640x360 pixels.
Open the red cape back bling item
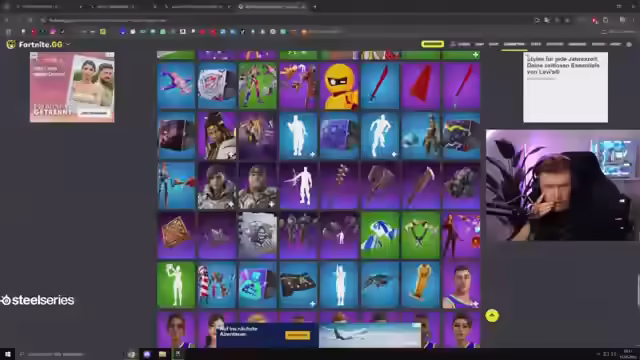421,85
